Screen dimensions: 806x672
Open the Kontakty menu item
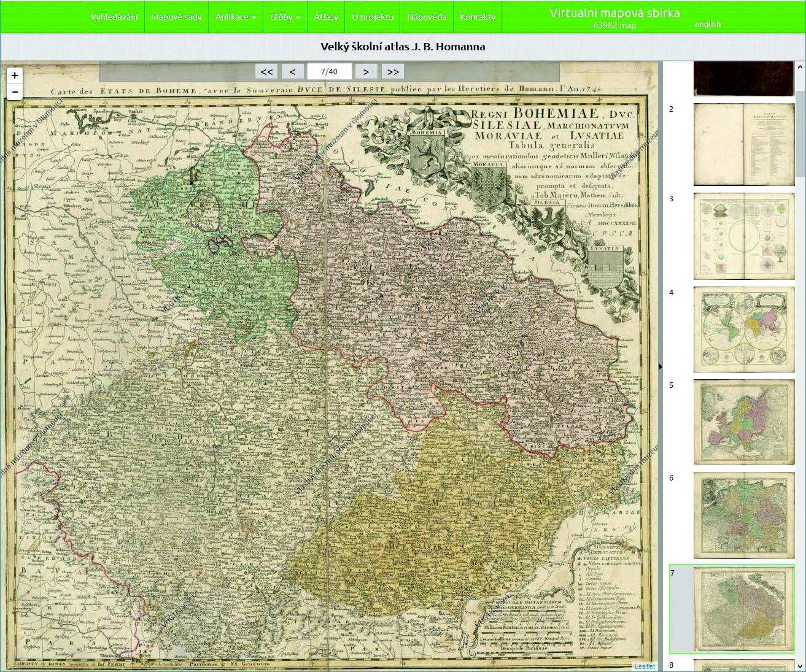click(478, 17)
